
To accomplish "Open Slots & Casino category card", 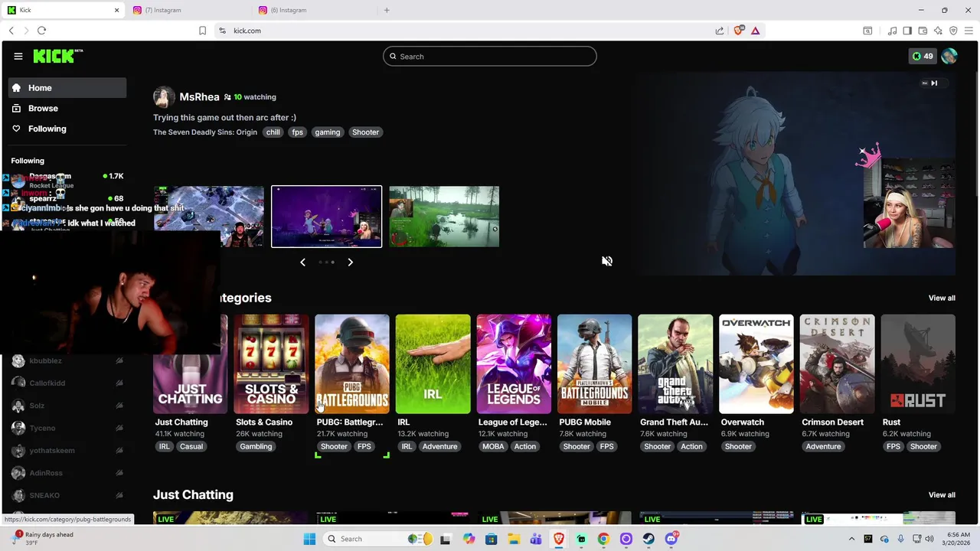I will coord(271,364).
